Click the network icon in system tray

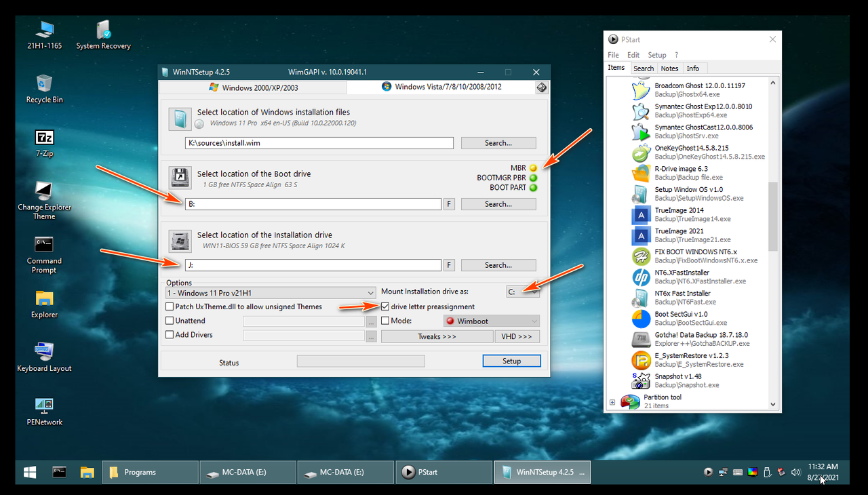pos(723,472)
